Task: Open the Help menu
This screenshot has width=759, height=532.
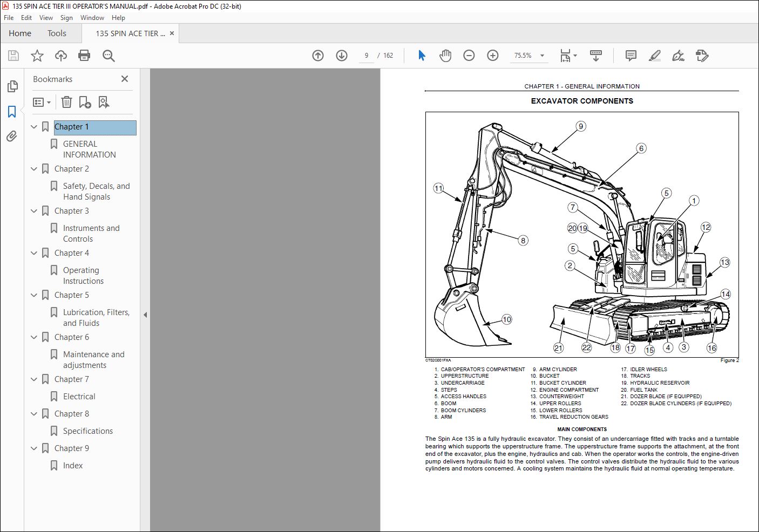Action: click(x=118, y=18)
